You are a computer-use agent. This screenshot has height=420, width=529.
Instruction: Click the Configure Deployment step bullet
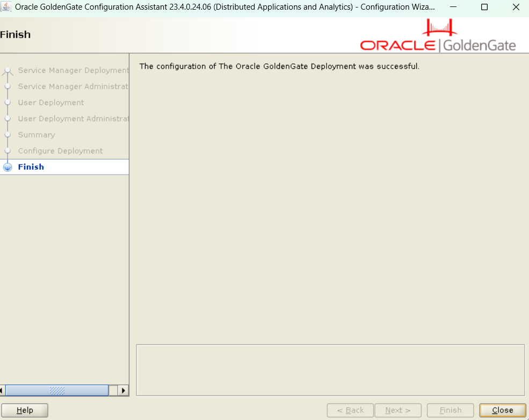[8, 151]
